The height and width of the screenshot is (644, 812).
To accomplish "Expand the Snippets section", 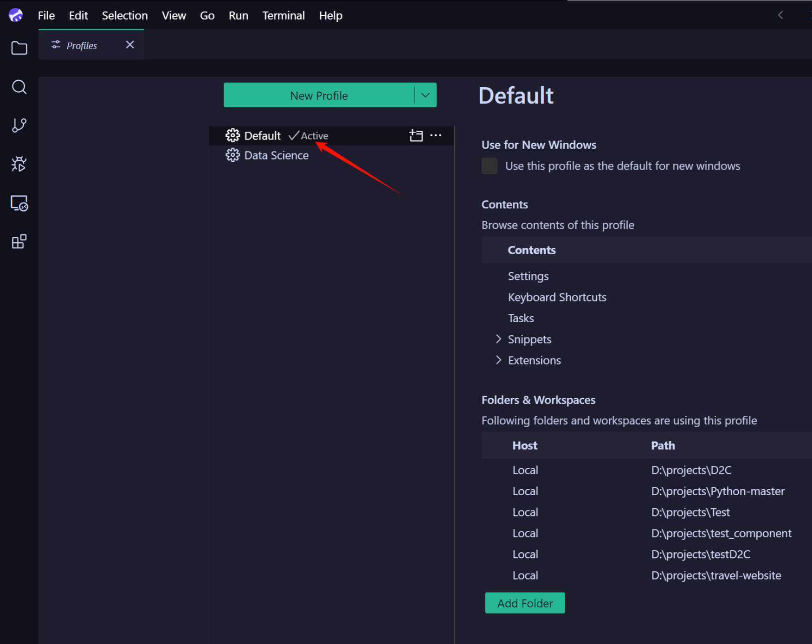I will 498,339.
